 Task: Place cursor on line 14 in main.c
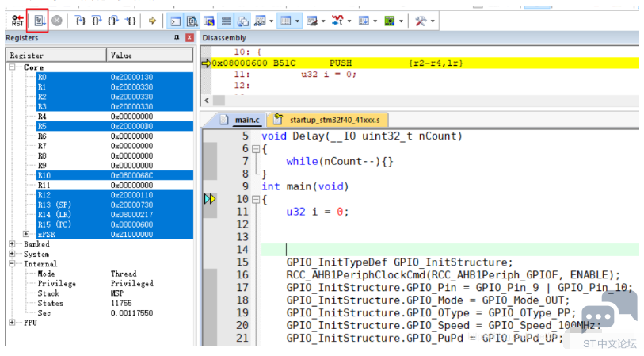[450, 250]
